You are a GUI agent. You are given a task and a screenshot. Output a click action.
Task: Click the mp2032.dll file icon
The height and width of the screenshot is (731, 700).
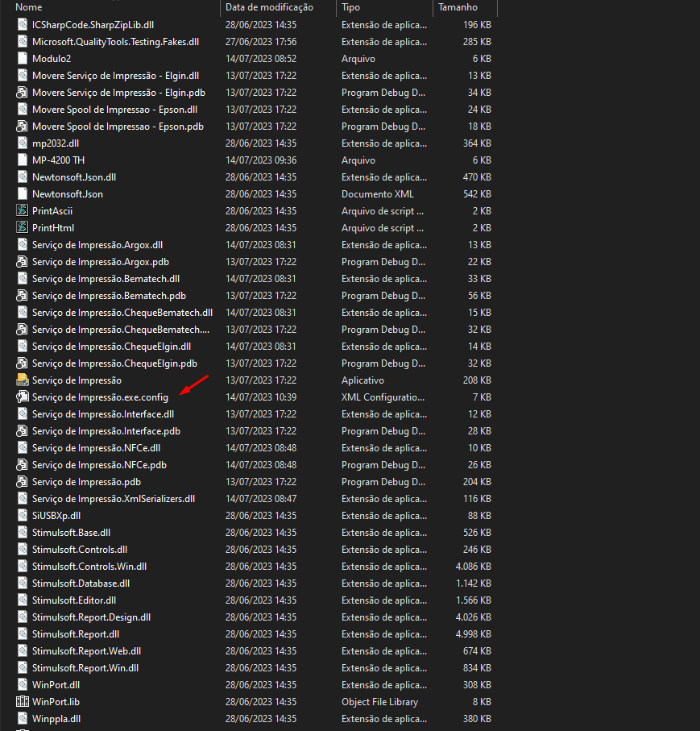[22, 143]
